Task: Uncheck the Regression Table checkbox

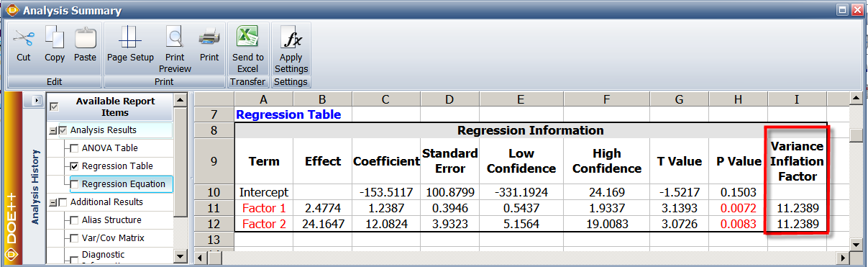Action: click(74, 166)
